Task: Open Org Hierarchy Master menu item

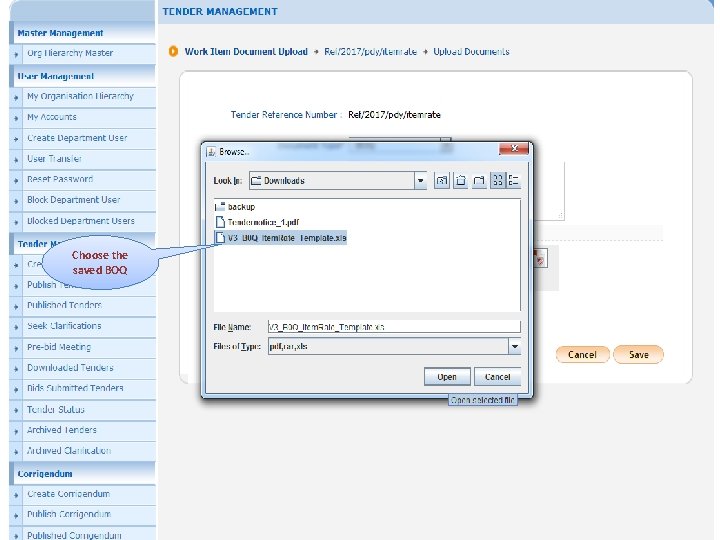Action: click(70, 53)
